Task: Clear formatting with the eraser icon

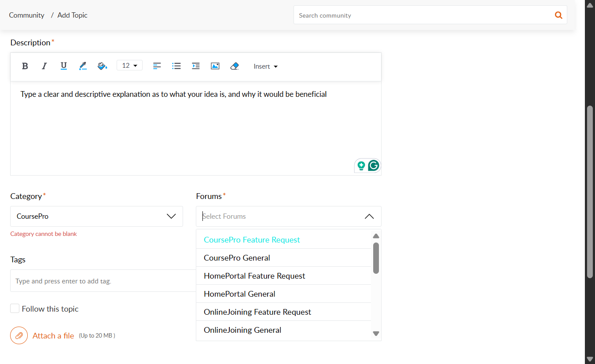Action: (235, 66)
